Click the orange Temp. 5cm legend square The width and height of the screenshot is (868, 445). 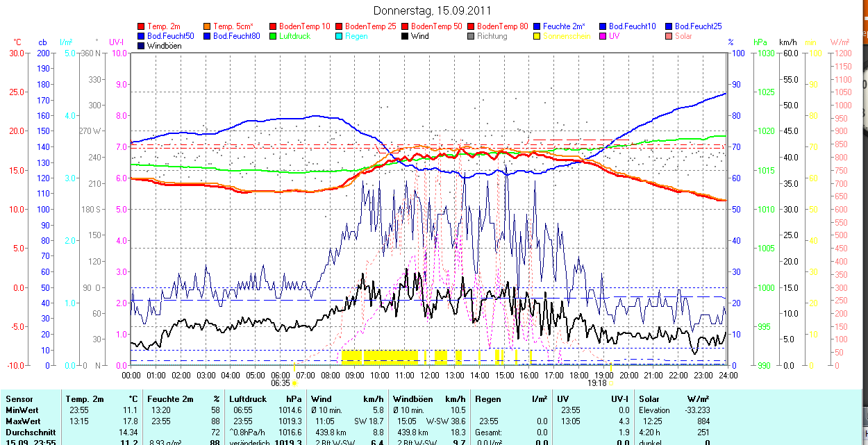(208, 26)
